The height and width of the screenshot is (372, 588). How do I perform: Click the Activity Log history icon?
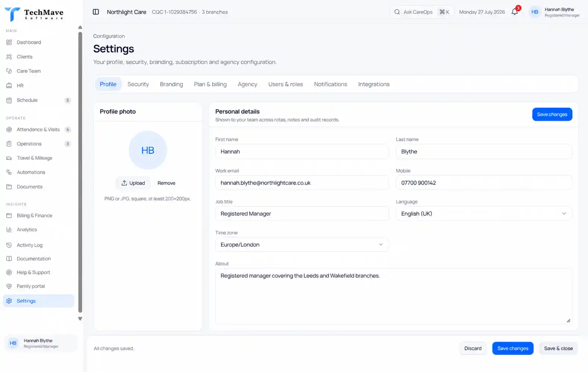tap(9, 245)
